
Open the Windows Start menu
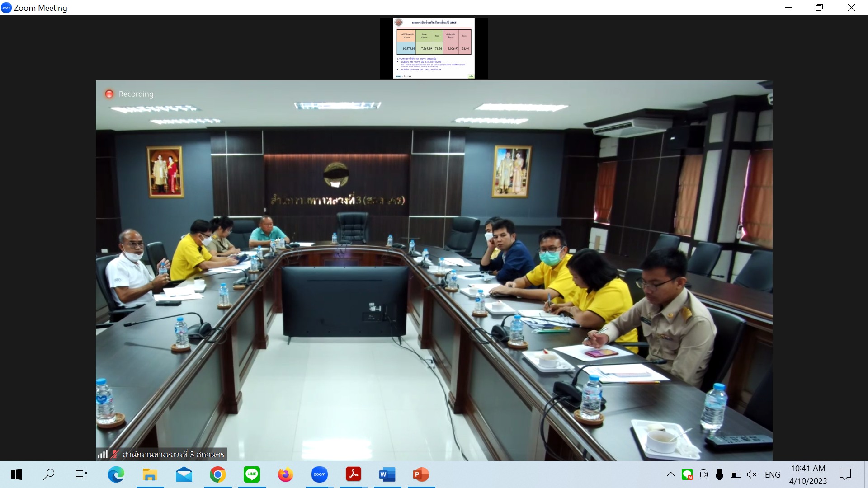(16, 474)
